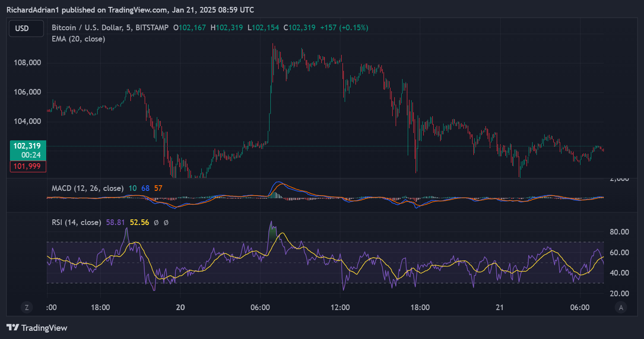
Task: Click the 104,000 price axis label
Action: pyautogui.click(x=28, y=121)
